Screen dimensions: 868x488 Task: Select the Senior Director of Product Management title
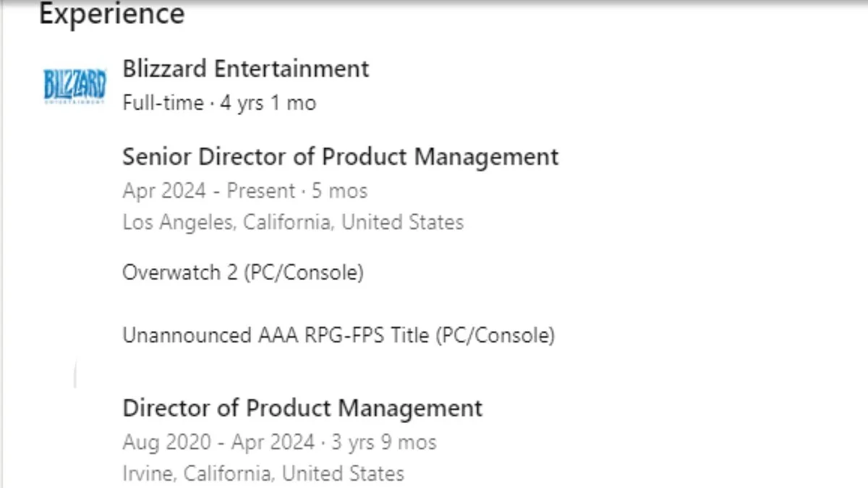pos(340,157)
